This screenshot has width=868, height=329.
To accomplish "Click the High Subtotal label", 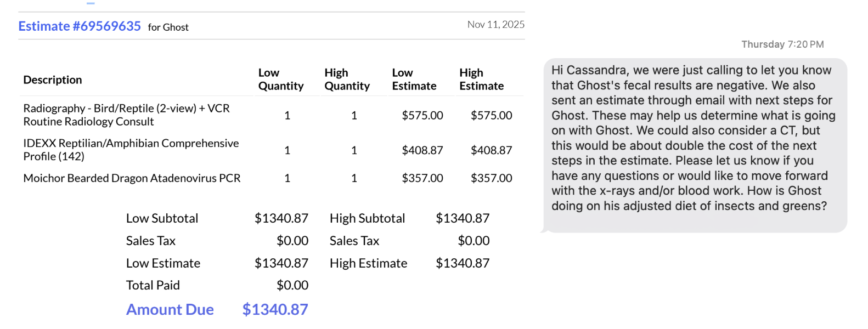I will (x=367, y=218).
